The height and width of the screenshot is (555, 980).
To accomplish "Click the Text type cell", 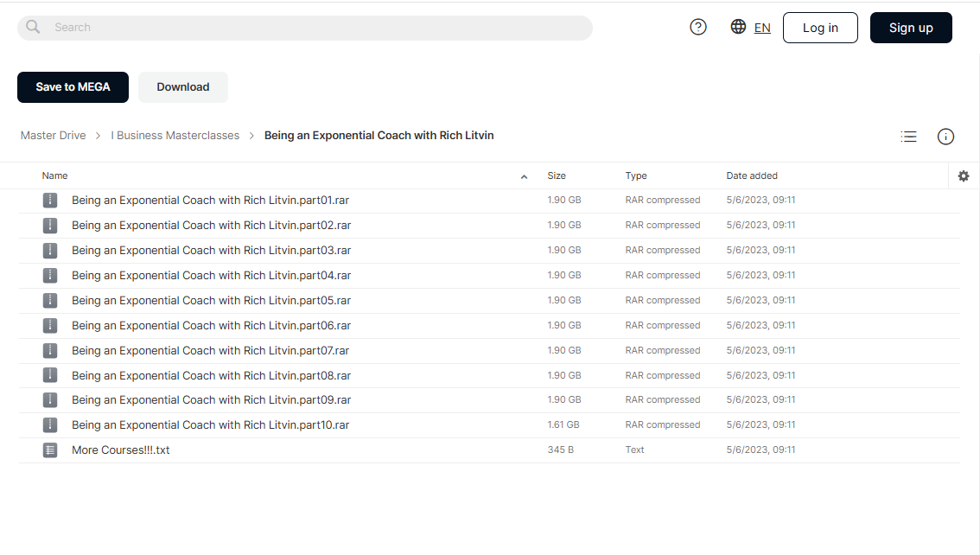I will pyautogui.click(x=634, y=450).
